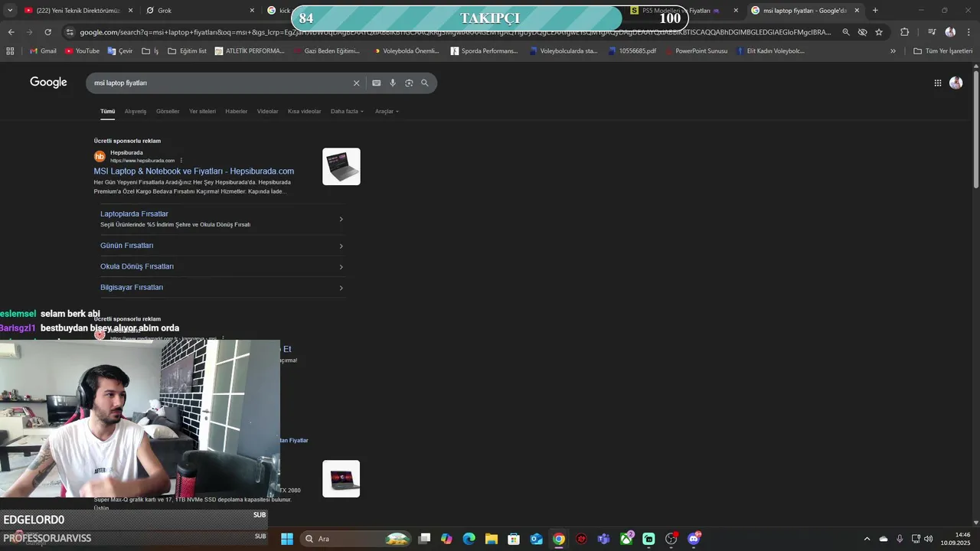Switch to Alışveriş tab
980x551 pixels.
tap(136, 111)
